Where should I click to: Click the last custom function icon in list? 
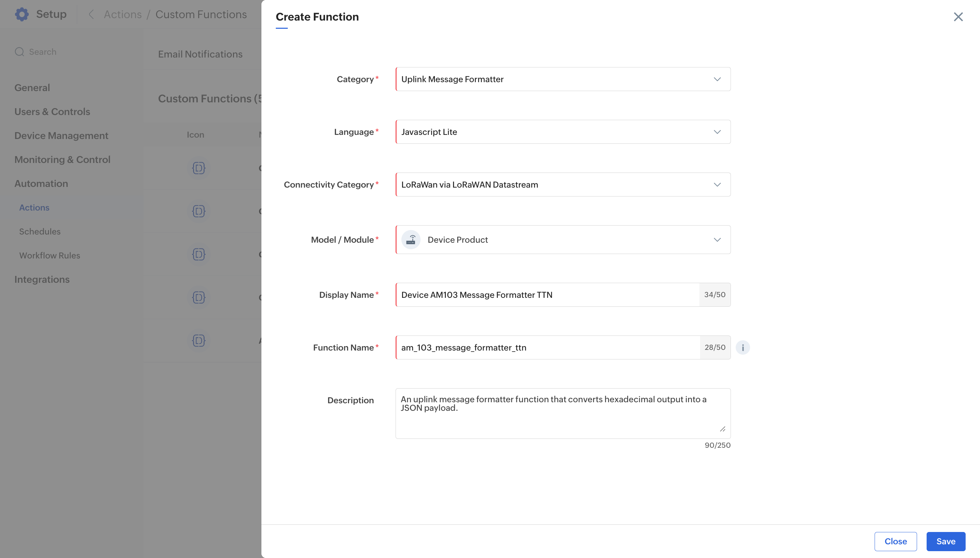coord(198,340)
